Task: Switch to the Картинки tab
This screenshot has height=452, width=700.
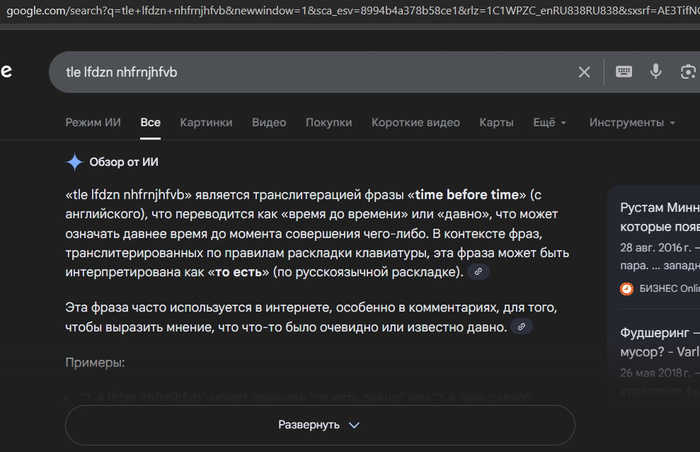Action: point(206,122)
